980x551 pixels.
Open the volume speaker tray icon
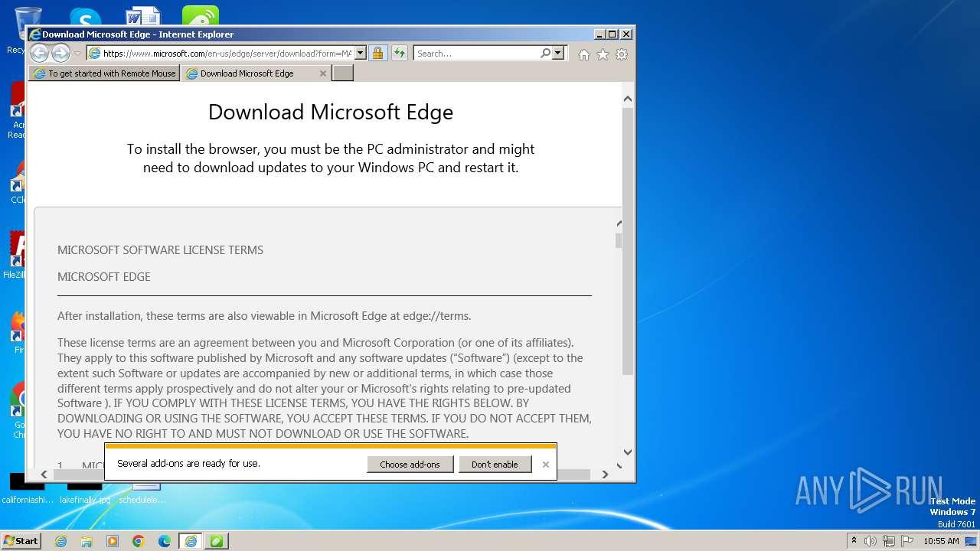(x=871, y=541)
